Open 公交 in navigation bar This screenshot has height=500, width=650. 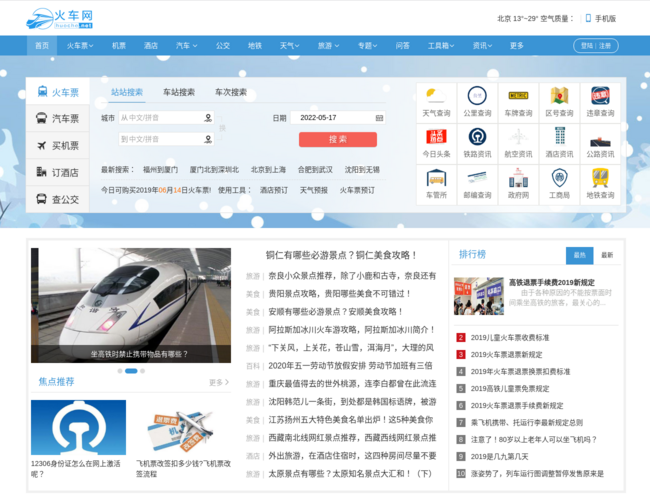pos(223,46)
